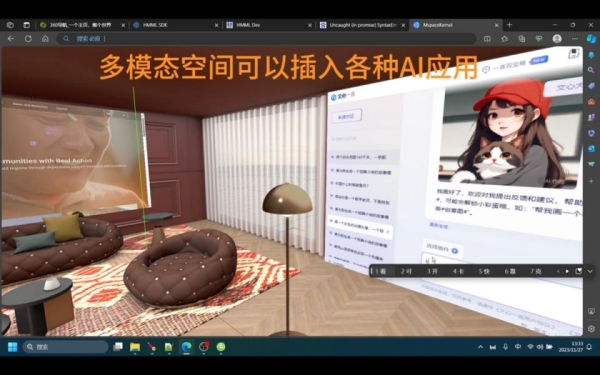Click the new chat button in Wenxin panel
Screen dimensions: 600x375
point(346,117)
